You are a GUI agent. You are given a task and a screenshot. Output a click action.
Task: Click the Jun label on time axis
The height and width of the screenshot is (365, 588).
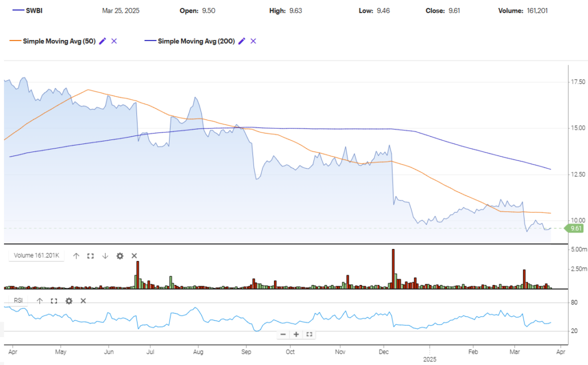108,352
